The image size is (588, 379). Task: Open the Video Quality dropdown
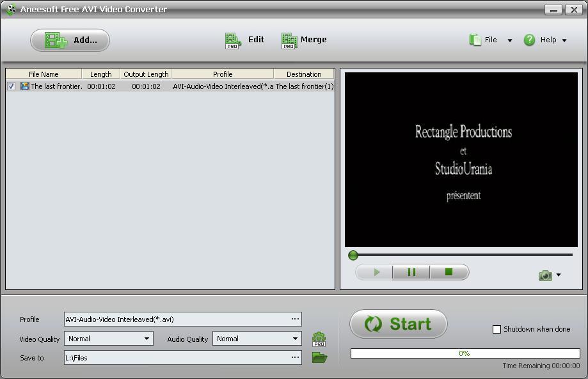pyautogui.click(x=148, y=338)
